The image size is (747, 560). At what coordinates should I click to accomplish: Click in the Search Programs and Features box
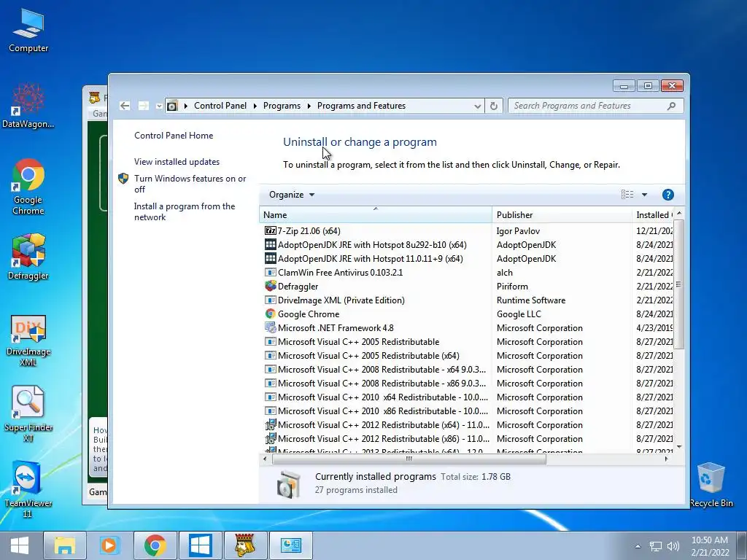(595, 106)
